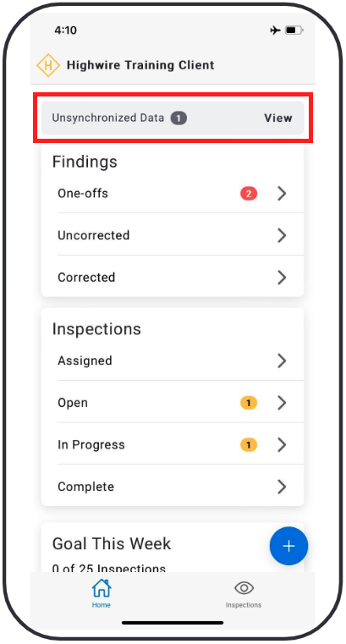
Task: Tap the gray Unsynchronized Data count badge
Action: pos(178,118)
